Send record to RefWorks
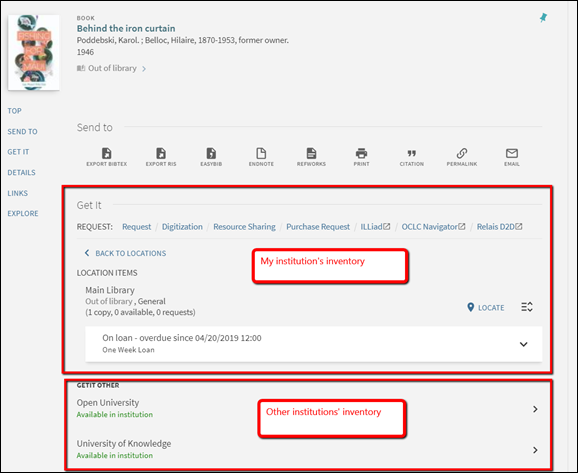The height and width of the screenshot is (473, 578). click(x=311, y=153)
